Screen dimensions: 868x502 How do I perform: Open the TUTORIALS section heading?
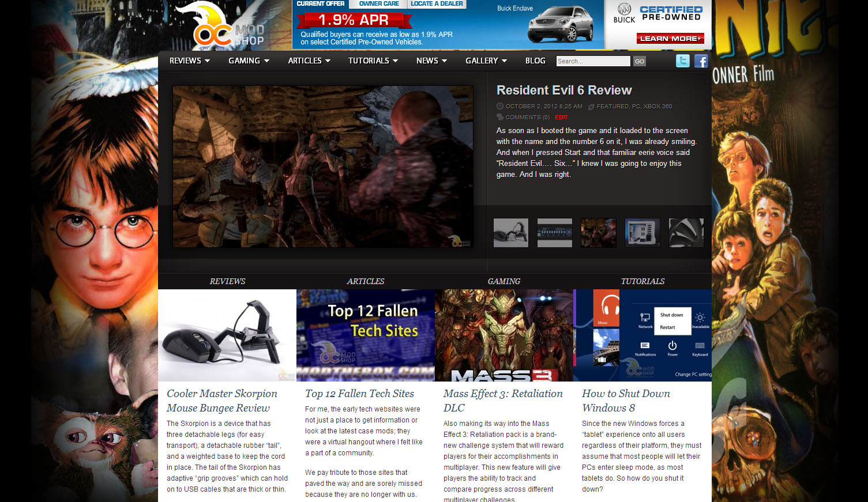click(x=642, y=281)
